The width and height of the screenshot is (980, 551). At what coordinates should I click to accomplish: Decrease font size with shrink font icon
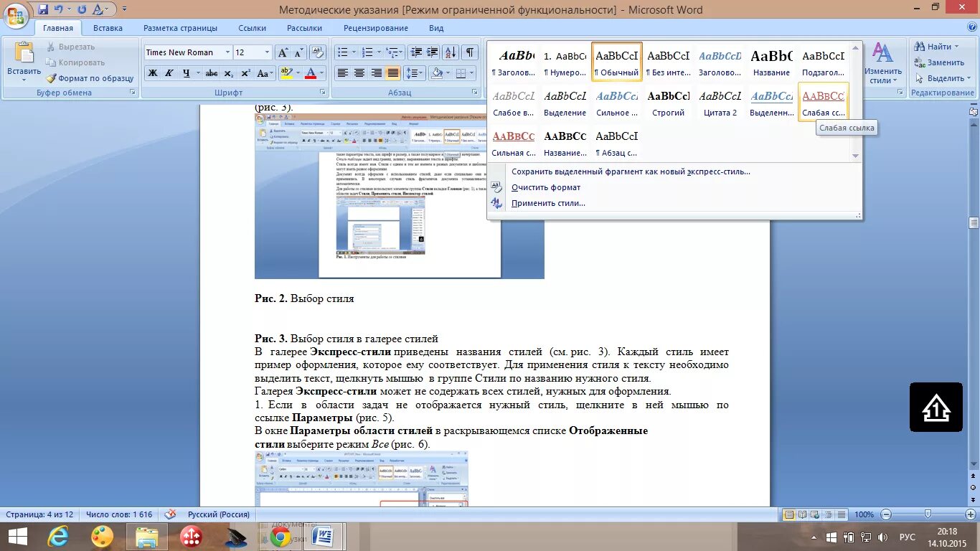(298, 52)
